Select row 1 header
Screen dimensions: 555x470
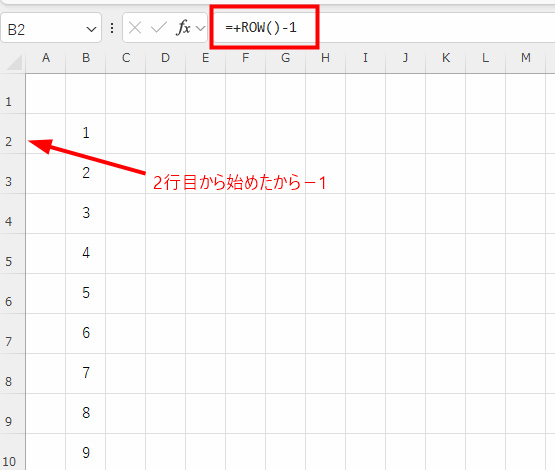12,94
